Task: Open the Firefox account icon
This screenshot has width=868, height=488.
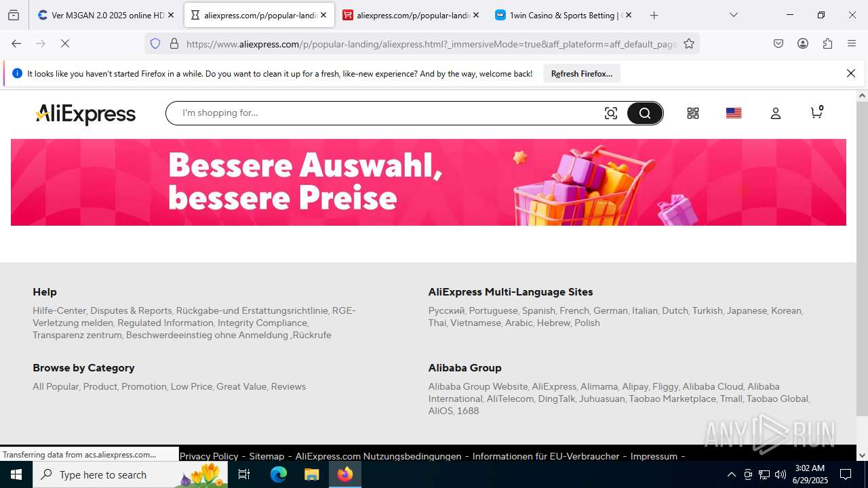Action: (803, 43)
